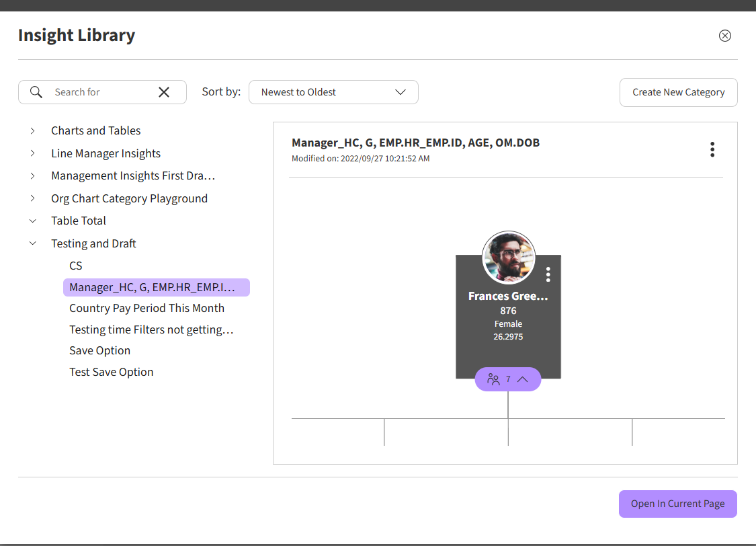Collapse the Table Total category
The image size is (756, 546).
pos(33,221)
